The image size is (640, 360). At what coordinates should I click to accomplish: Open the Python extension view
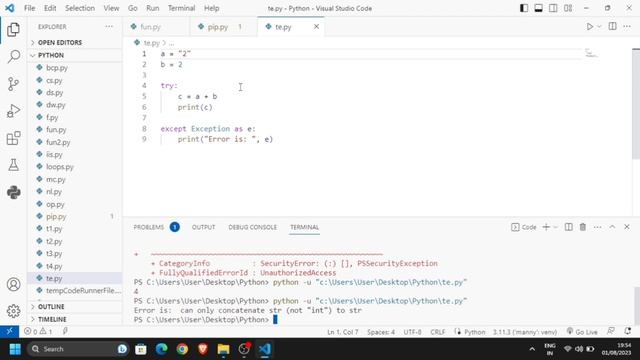(x=13, y=192)
